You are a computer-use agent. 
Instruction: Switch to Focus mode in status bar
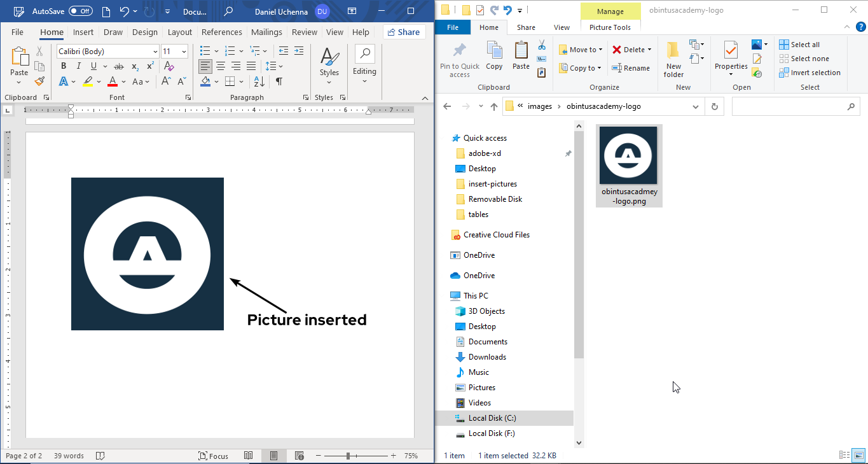(x=213, y=456)
